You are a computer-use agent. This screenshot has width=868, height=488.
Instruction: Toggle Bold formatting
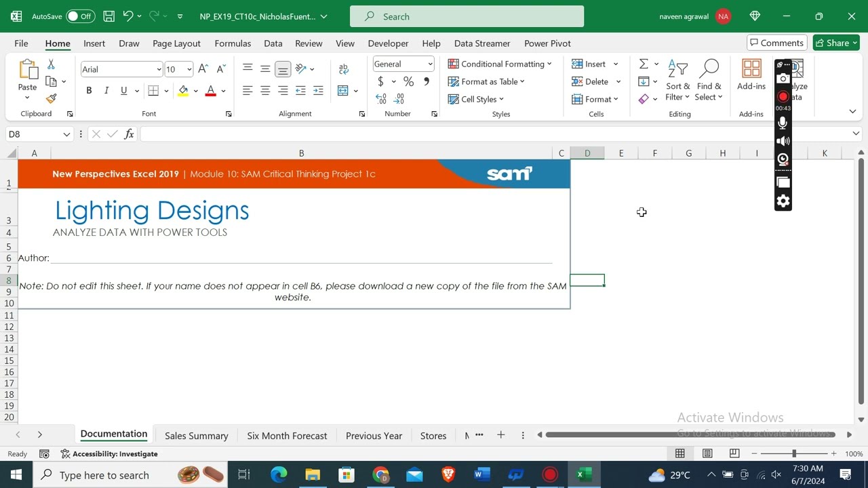click(89, 90)
